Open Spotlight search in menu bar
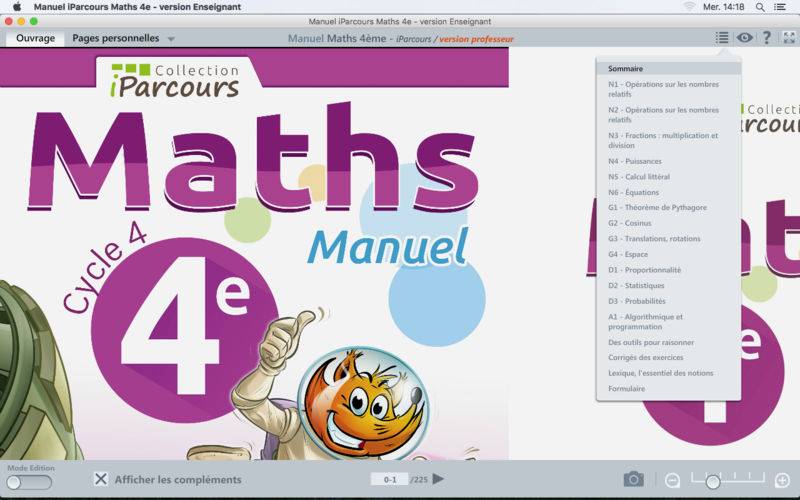800x500 pixels. click(760, 7)
